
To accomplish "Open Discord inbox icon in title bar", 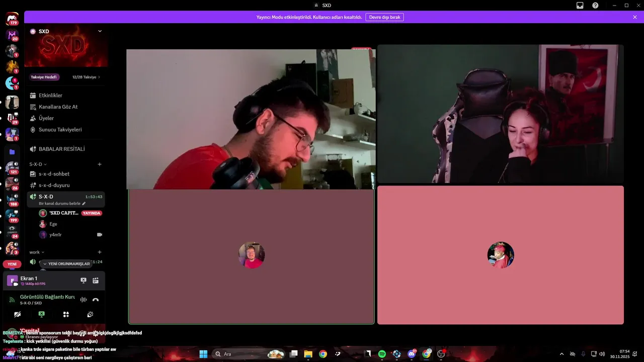I will 580,5.
